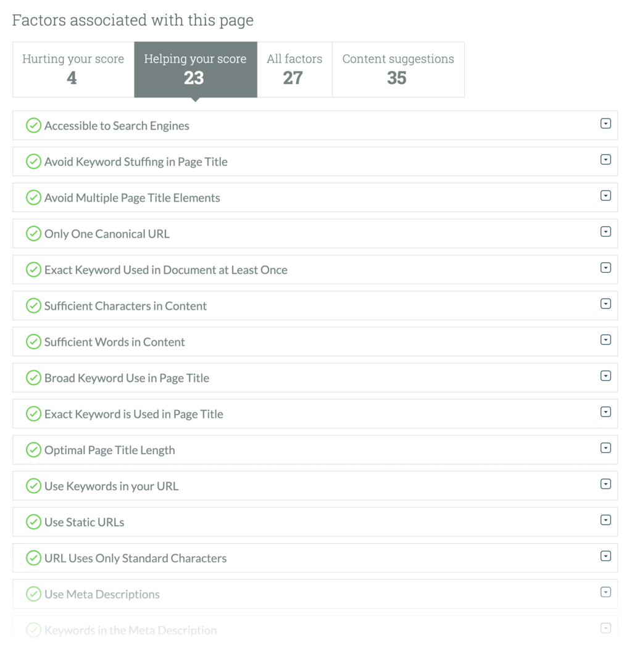Expand Avoid Multiple Page Title Elements details arrow
This screenshot has width=632, height=672.
[605, 196]
